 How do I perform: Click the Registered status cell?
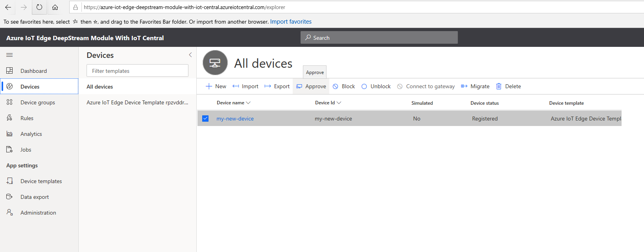click(485, 119)
